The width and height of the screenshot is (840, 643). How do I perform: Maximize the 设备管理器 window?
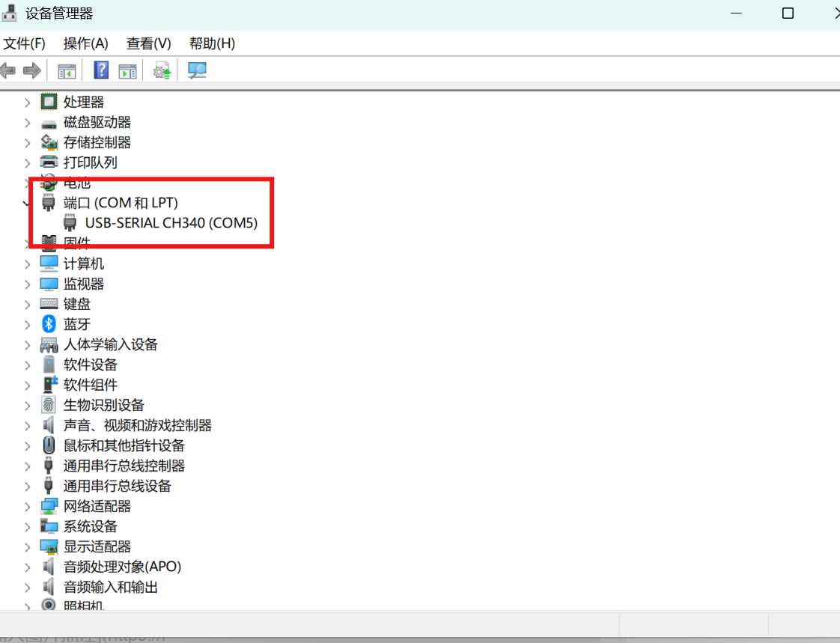tap(788, 13)
